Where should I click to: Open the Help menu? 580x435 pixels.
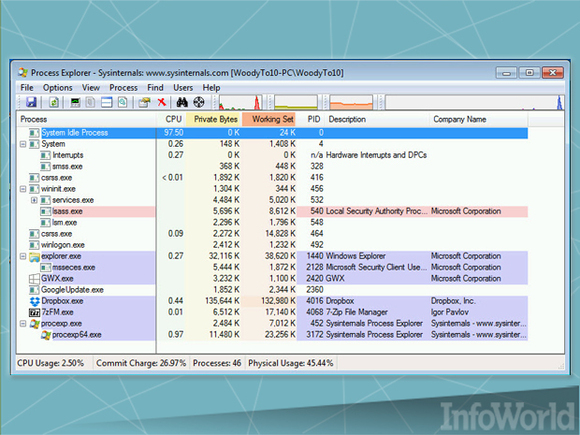[212, 88]
